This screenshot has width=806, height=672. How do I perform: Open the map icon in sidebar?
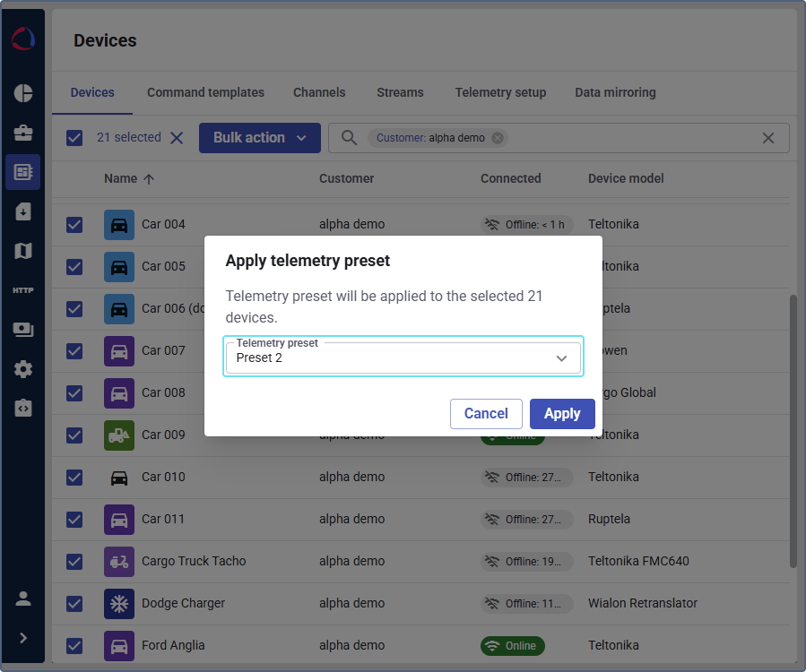tap(23, 251)
